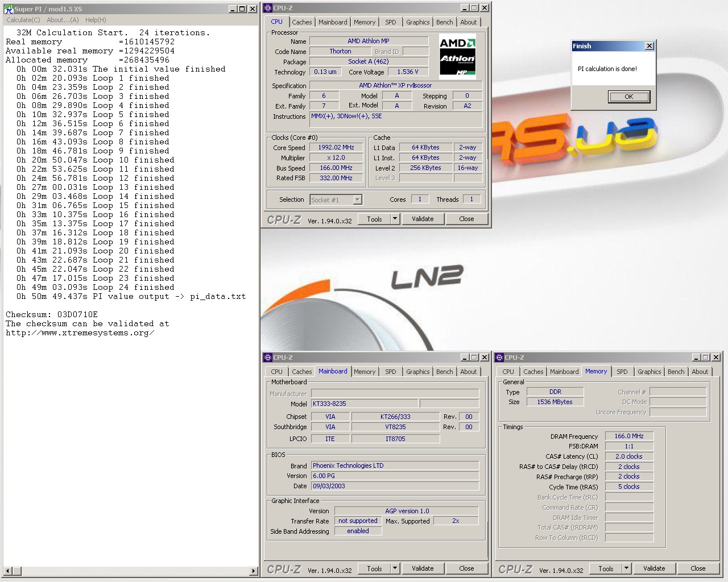Screen dimensions: 728x582
Task: Open Calculate(C) menu in Super PI
Action: point(23,20)
